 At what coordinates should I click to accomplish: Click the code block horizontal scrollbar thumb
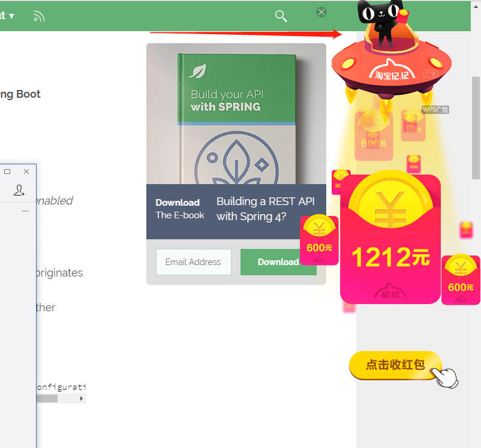[x=47, y=399]
